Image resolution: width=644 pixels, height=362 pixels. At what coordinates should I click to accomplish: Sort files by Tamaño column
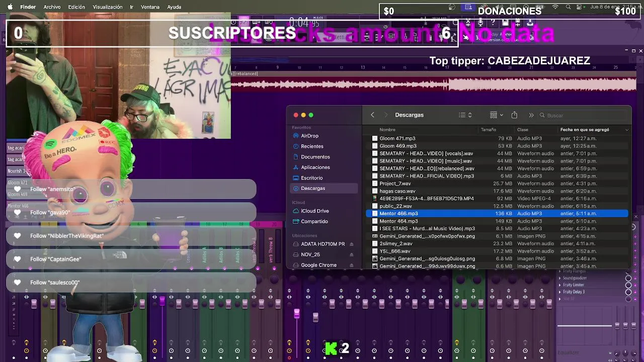coord(489,130)
